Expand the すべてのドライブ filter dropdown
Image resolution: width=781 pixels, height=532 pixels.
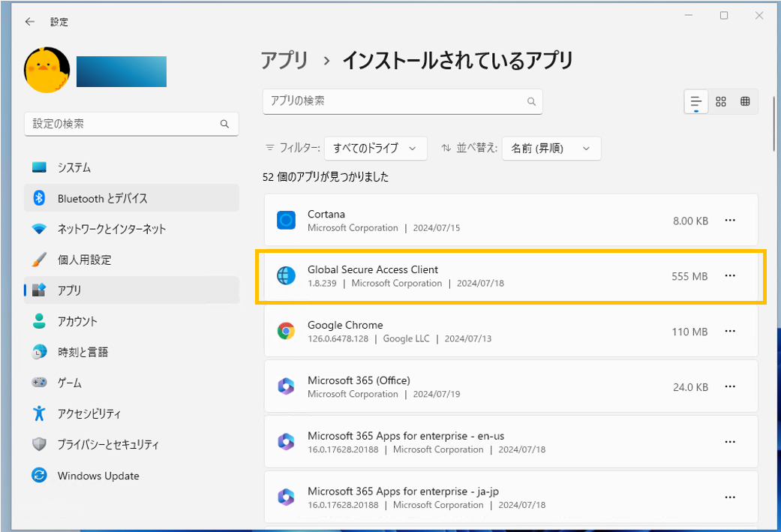pyautogui.click(x=376, y=149)
